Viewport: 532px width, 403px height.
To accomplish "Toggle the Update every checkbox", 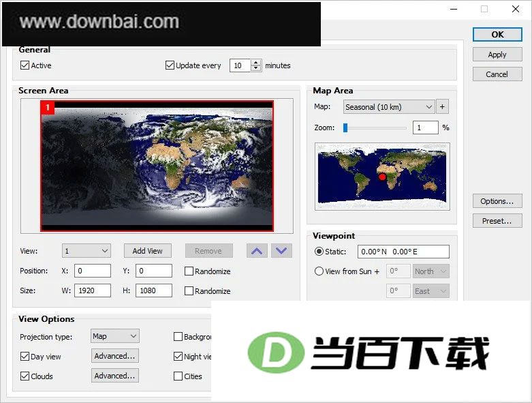I will (x=170, y=65).
